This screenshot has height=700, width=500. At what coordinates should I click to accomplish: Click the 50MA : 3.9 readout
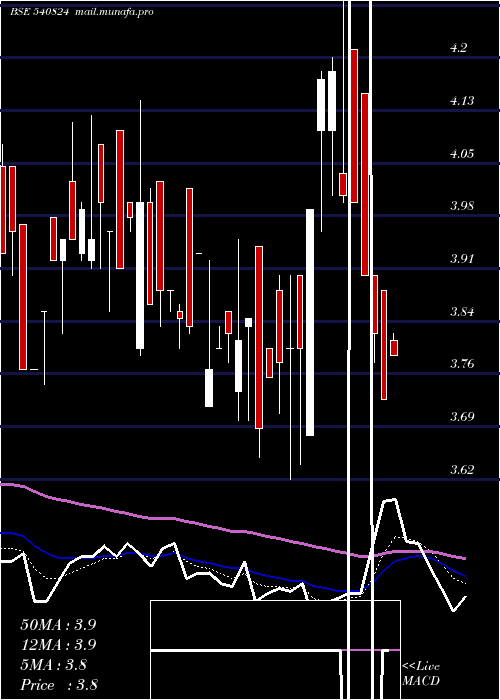(x=58, y=625)
